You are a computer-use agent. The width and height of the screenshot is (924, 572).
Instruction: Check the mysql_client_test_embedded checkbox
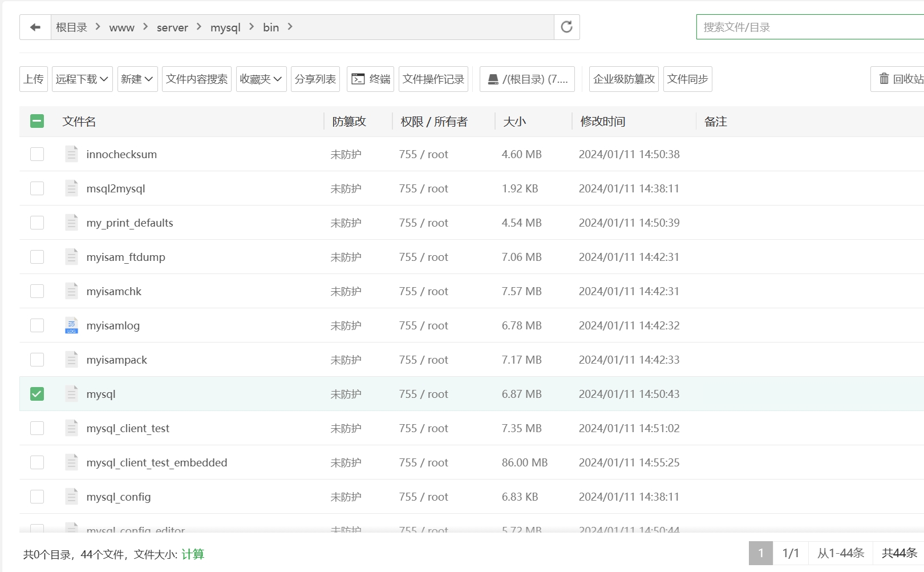coord(37,462)
